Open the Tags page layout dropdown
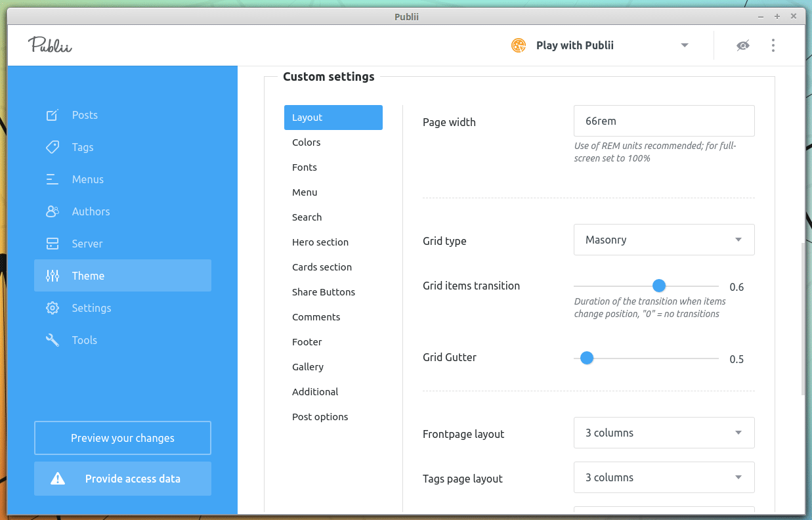This screenshot has width=812, height=520. [x=664, y=477]
